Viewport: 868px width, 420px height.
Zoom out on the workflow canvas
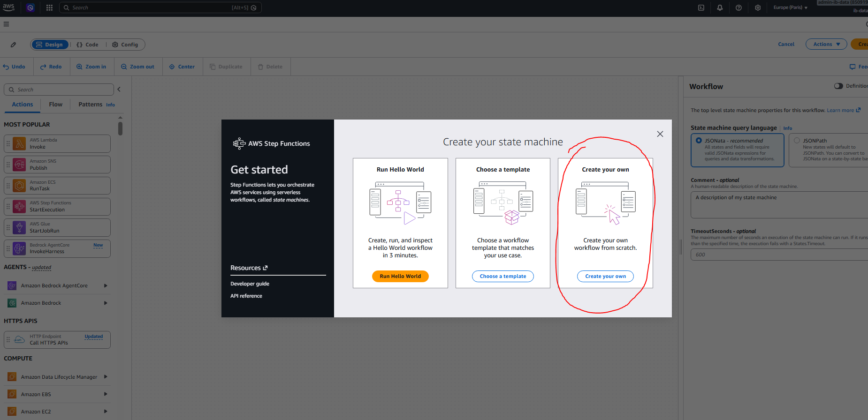(137, 67)
